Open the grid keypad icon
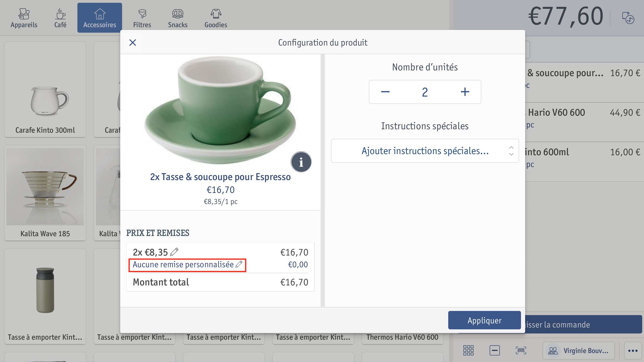The width and height of the screenshot is (644, 362). [468, 350]
